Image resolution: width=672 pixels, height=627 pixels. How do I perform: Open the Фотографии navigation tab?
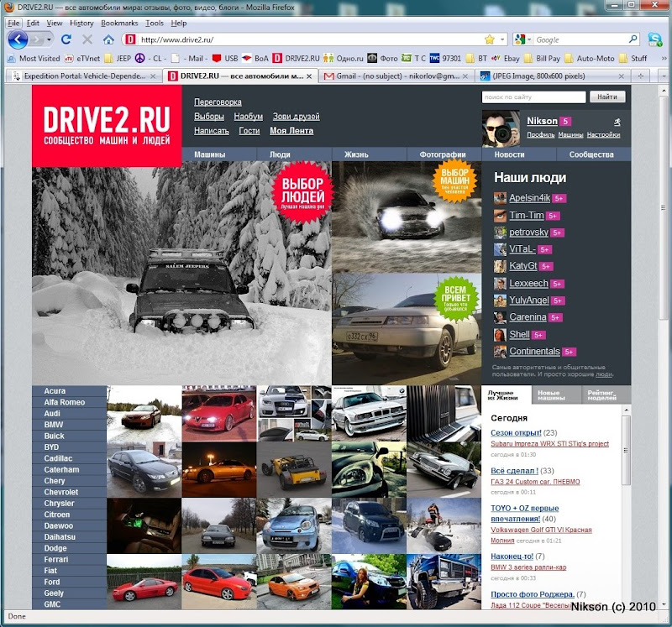click(x=443, y=154)
